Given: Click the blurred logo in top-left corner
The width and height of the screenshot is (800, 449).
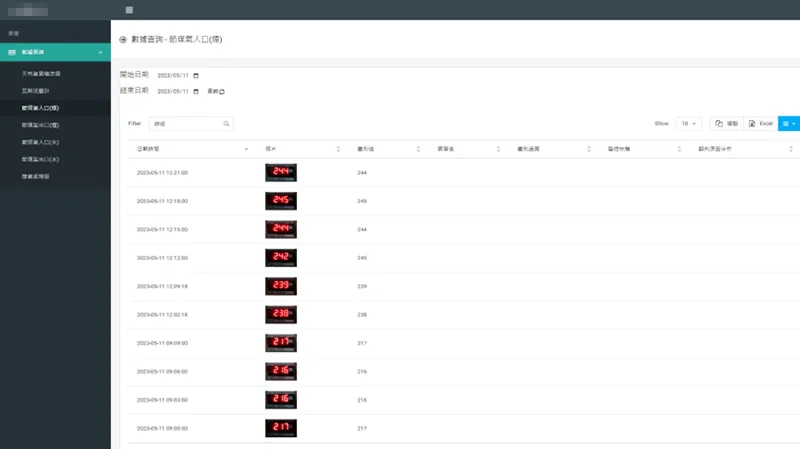Looking at the screenshot, I should coord(28,10).
